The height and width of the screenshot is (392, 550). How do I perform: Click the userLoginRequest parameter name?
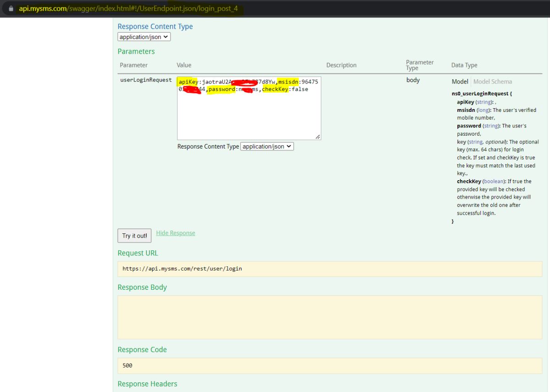(146, 80)
